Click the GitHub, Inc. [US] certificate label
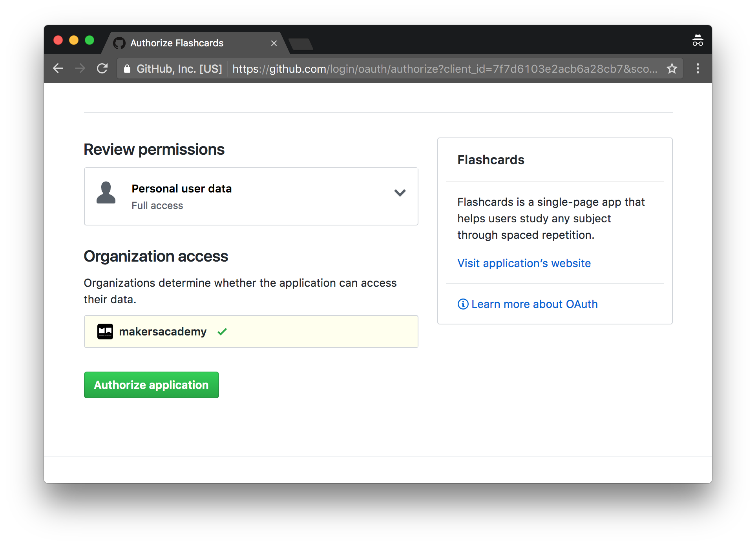This screenshot has height=546, width=756. [x=179, y=69]
